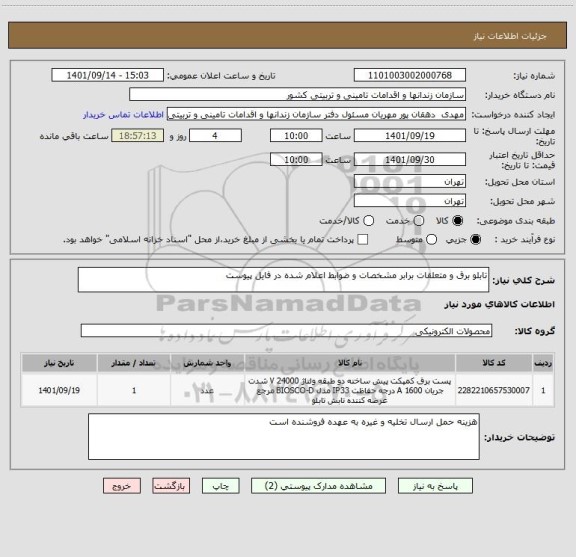The height and width of the screenshot is (557, 576).
Task: Click the نام کالا column header
Action: [x=350, y=363]
